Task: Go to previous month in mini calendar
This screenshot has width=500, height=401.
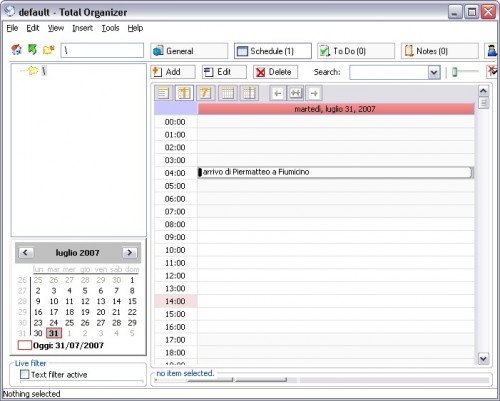Action: point(25,253)
